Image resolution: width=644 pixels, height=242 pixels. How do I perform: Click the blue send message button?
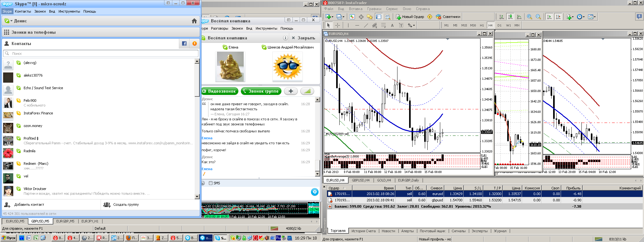315,192
